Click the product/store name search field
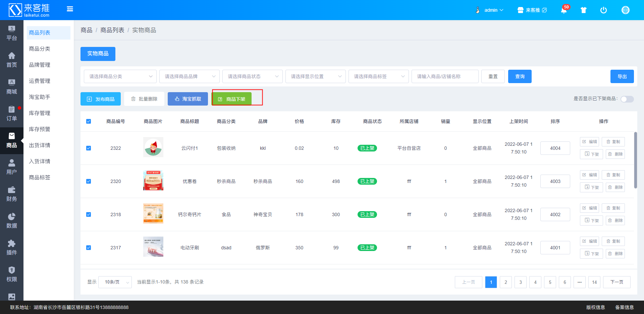This screenshot has height=314, width=644. pos(445,76)
